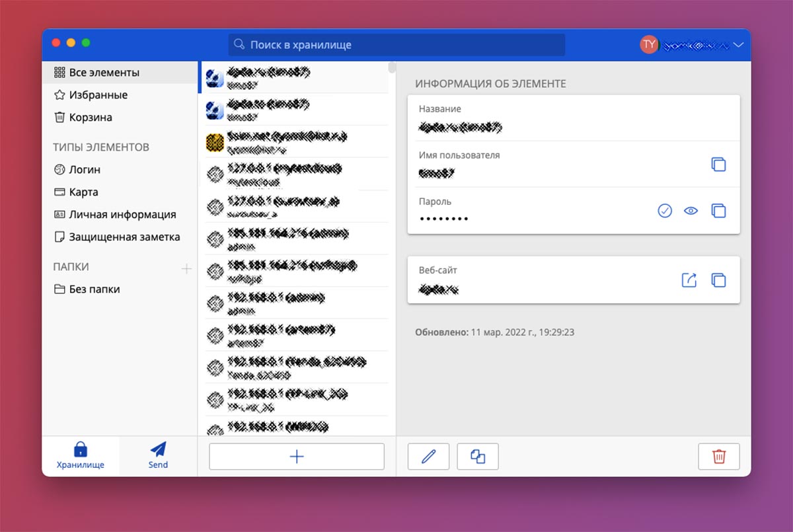Show Избранные items
793x532 pixels.
coord(98,95)
